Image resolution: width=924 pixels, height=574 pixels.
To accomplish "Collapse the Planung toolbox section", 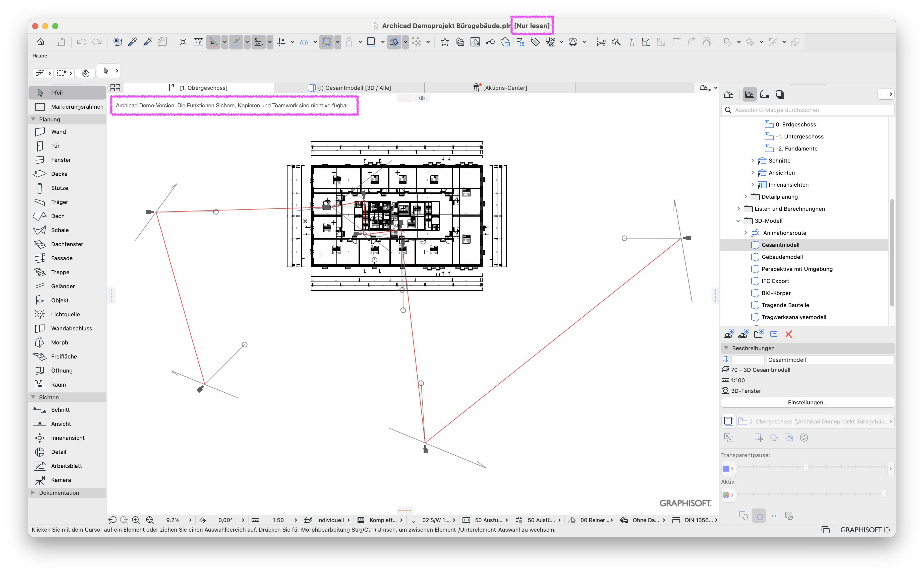I will tap(33, 119).
